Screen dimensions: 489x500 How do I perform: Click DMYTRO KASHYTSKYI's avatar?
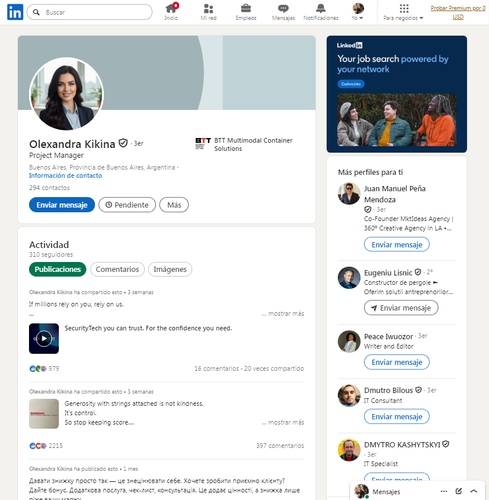349,450
